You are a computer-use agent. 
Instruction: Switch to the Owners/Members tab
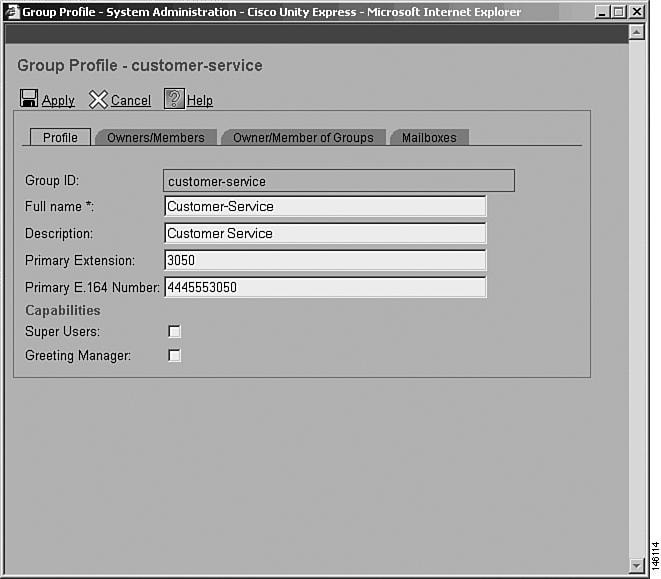tap(156, 137)
